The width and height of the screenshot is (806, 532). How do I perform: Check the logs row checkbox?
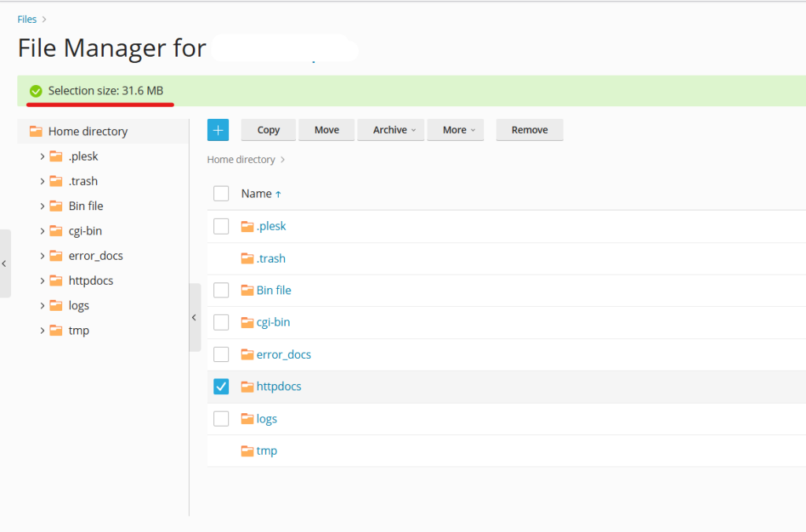221,419
